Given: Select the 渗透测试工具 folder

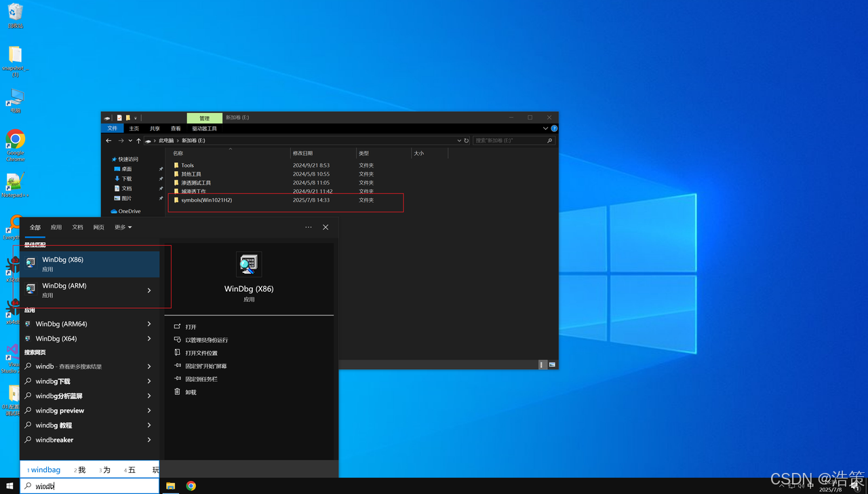Looking at the screenshot, I should [x=196, y=183].
